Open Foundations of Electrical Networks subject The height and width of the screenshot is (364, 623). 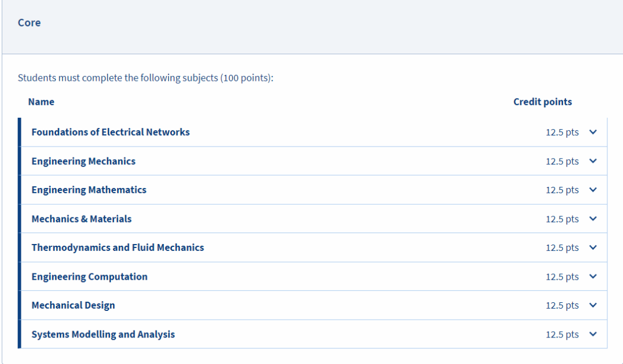click(x=110, y=132)
